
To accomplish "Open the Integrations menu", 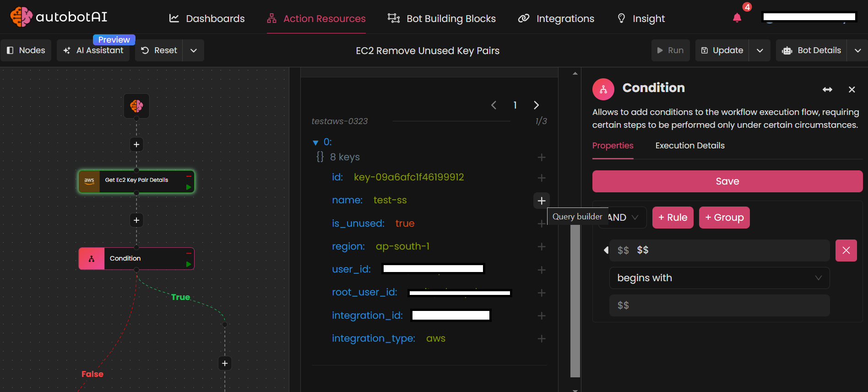I will tap(556, 18).
